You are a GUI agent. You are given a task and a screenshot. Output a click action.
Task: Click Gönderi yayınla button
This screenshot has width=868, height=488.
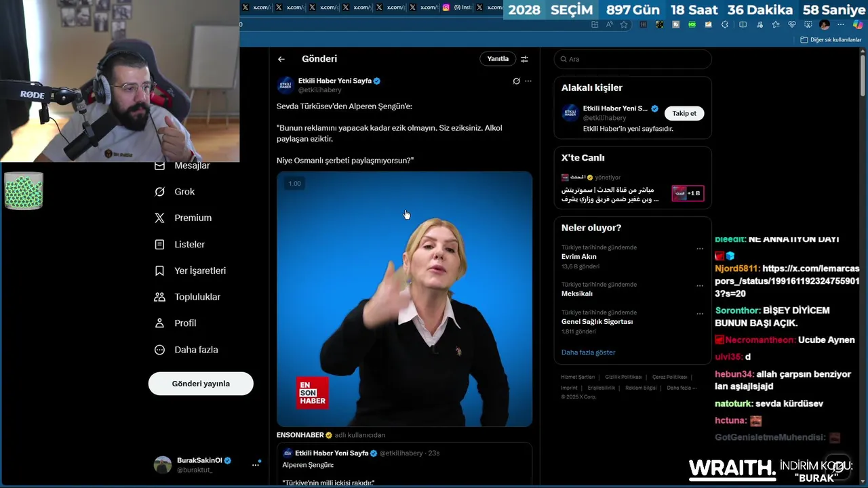click(x=201, y=384)
